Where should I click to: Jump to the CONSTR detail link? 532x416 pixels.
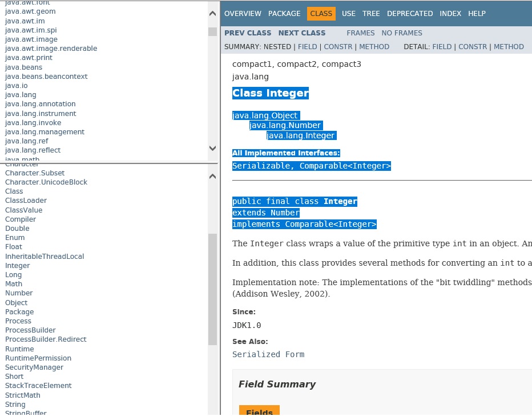(473, 46)
